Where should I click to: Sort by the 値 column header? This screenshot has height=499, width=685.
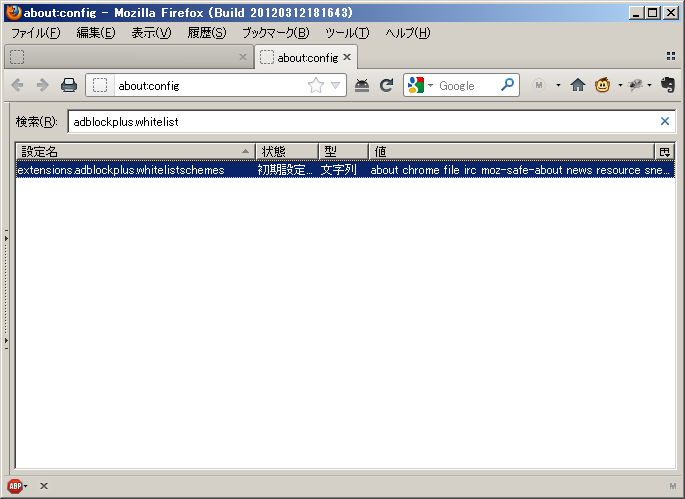511,152
